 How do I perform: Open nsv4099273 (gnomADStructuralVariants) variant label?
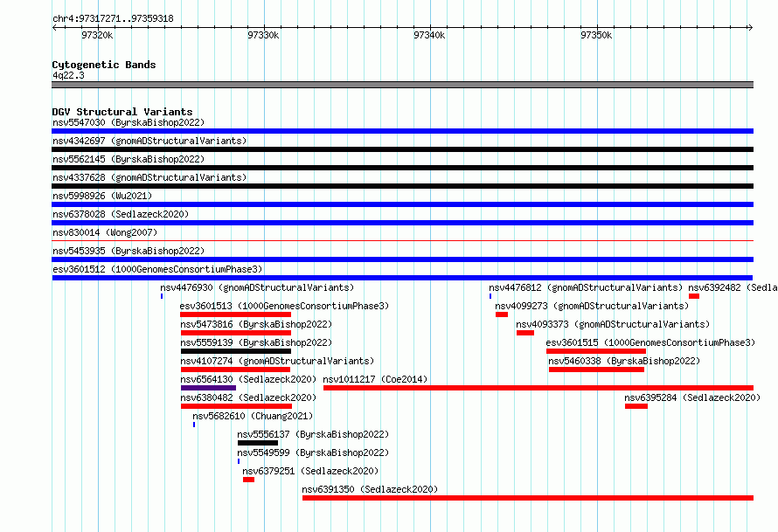click(x=592, y=306)
